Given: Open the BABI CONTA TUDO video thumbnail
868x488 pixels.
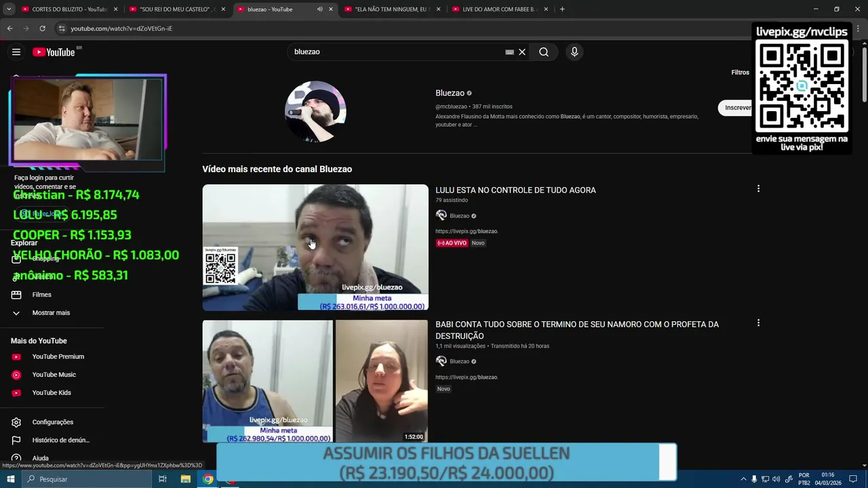Looking at the screenshot, I should pyautogui.click(x=315, y=382).
